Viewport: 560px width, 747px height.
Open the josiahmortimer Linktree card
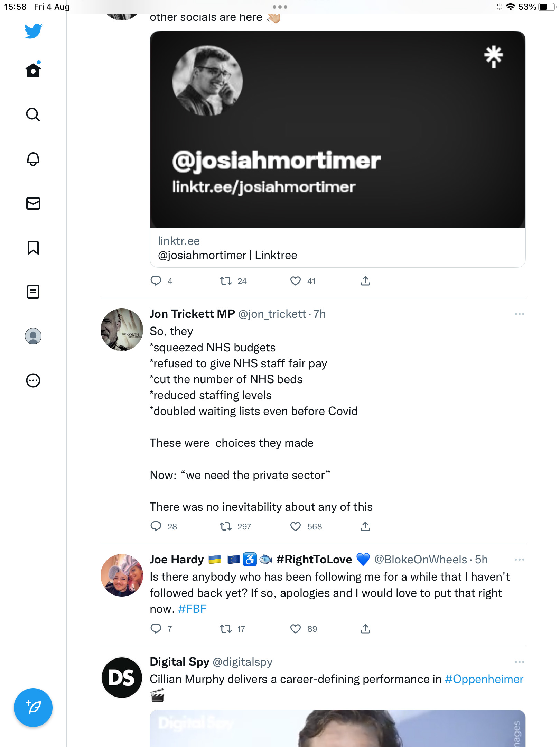[x=338, y=149]
